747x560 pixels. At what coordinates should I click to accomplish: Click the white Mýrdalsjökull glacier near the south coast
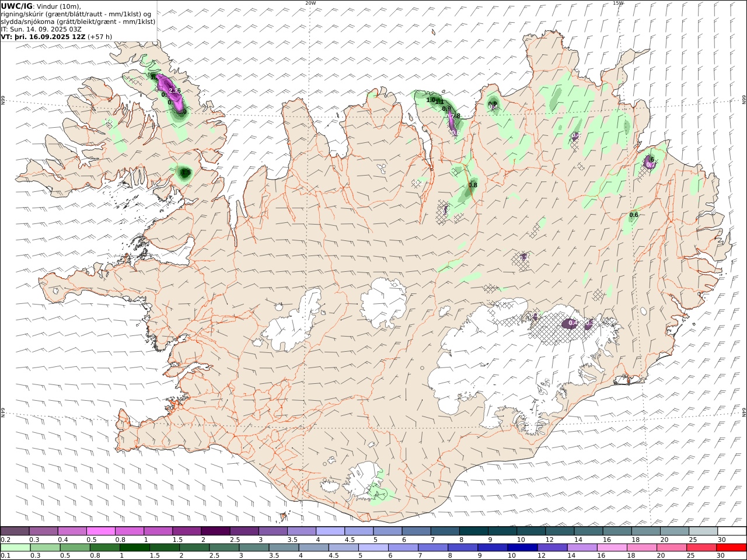362,481
